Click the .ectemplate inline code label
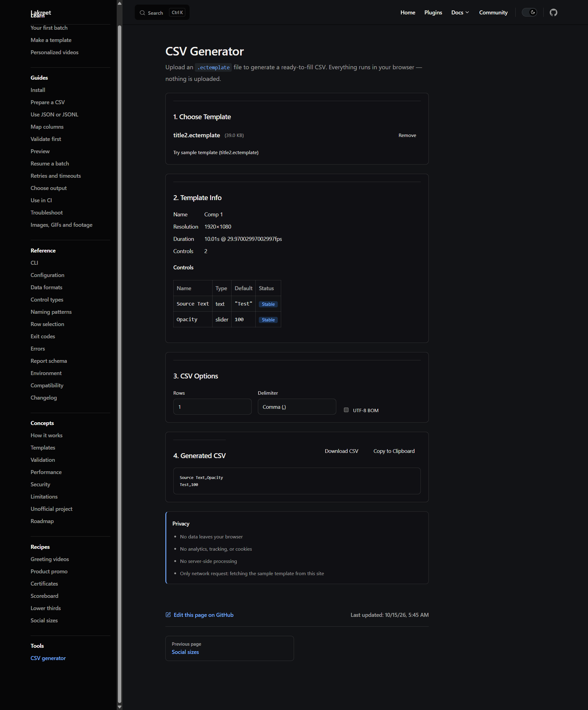588x710 pixels. 213,67
